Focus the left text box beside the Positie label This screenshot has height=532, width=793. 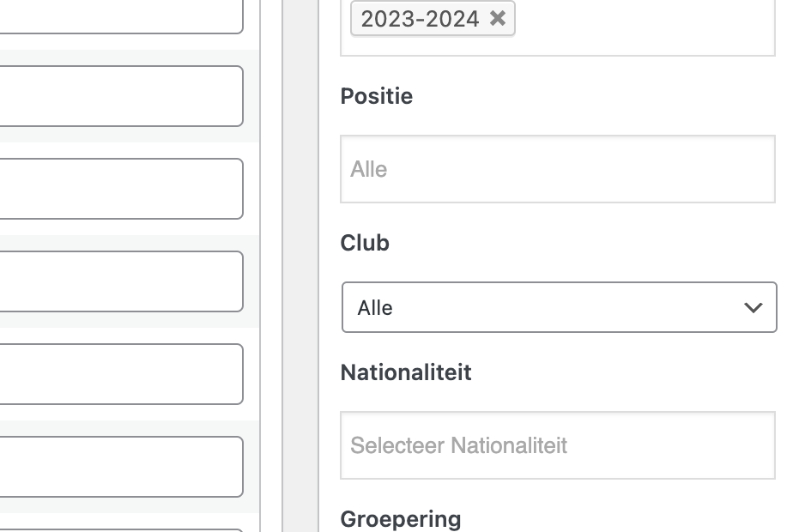(120, 96)
